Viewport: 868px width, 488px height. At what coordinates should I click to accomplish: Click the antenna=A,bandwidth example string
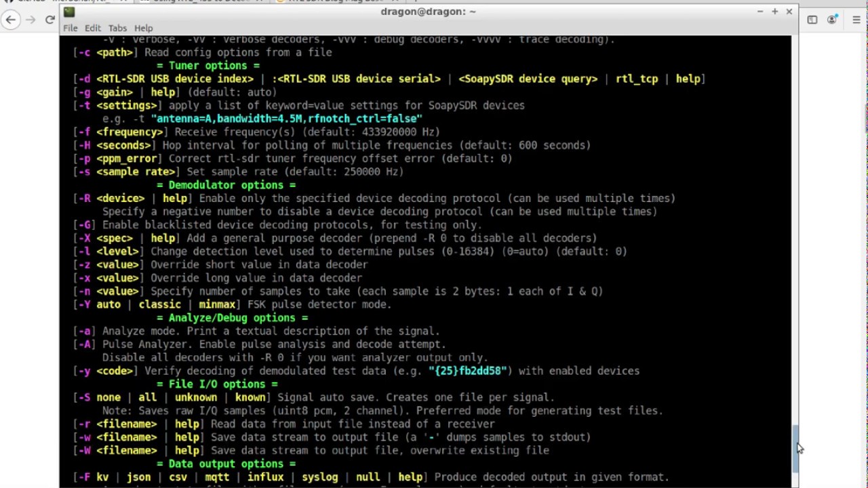tap(287, 119)
